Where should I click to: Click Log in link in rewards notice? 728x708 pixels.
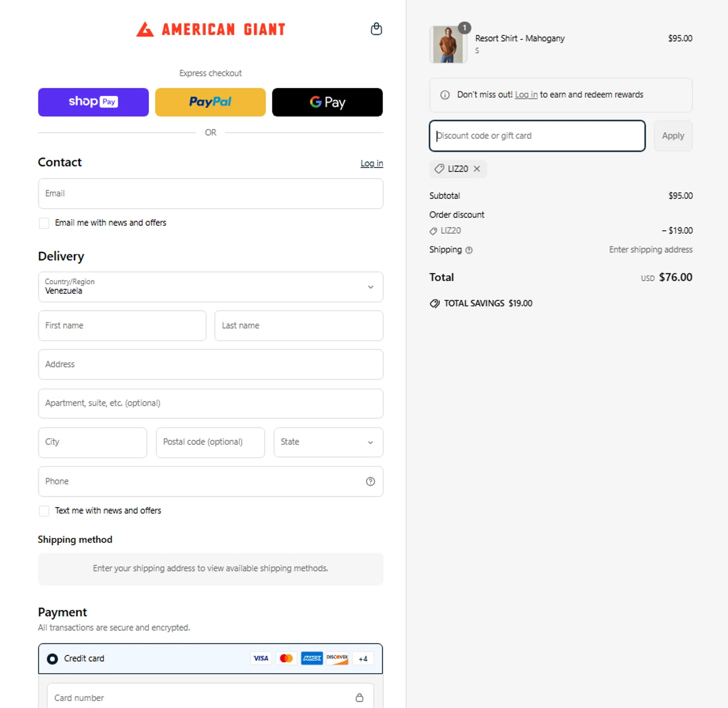coord(526,95)
